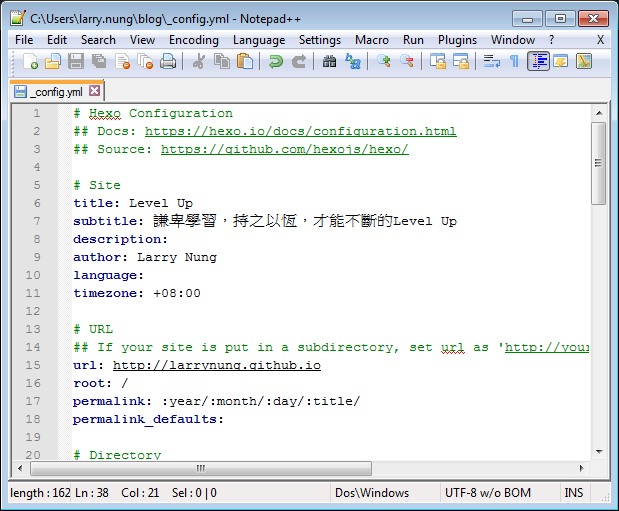Viewport: 619px width, 511px height.
Task: Open a file using Open folder icon
Action: click(53, 62)
